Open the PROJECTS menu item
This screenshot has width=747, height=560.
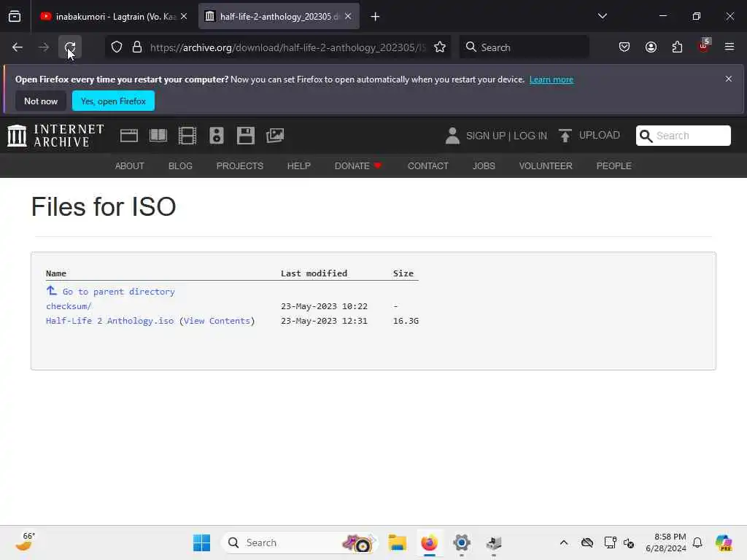click(239, 166)
